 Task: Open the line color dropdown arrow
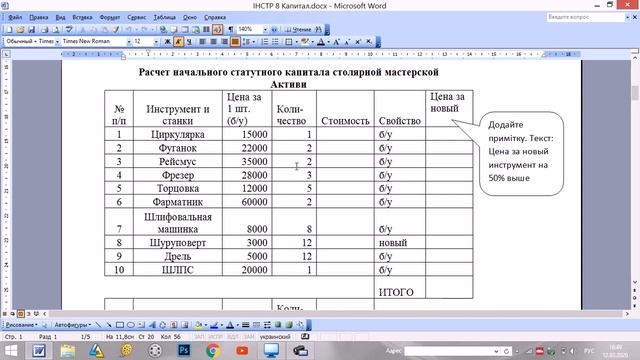point(222,325)
